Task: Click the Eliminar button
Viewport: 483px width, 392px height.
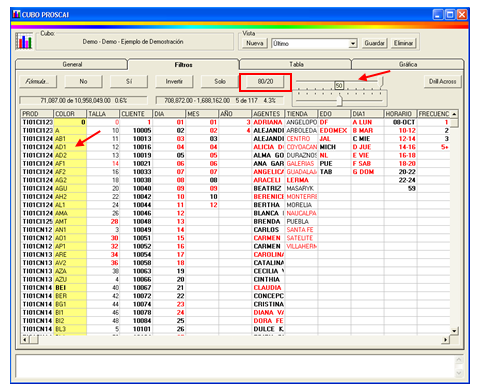Action: (x=403, y=43)
